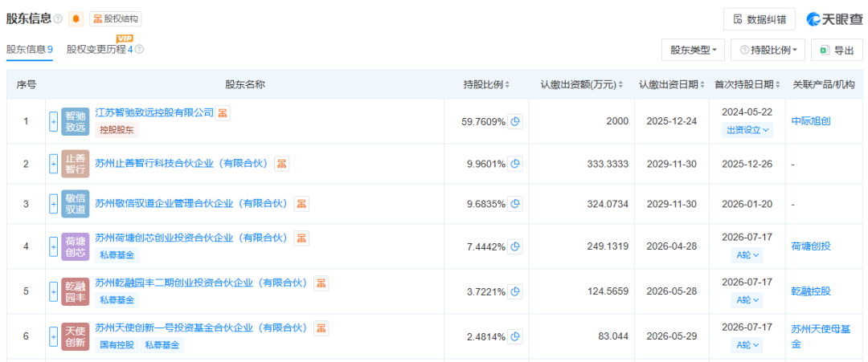Click the 敬信驭道 logo thumbnail

pyautogui.click(x=75, y=204)
